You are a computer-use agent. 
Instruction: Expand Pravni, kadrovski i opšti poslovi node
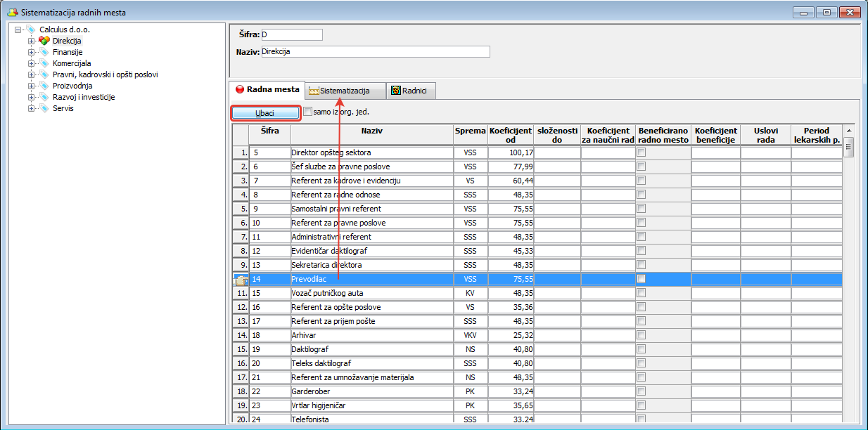[x=31, y=74]
